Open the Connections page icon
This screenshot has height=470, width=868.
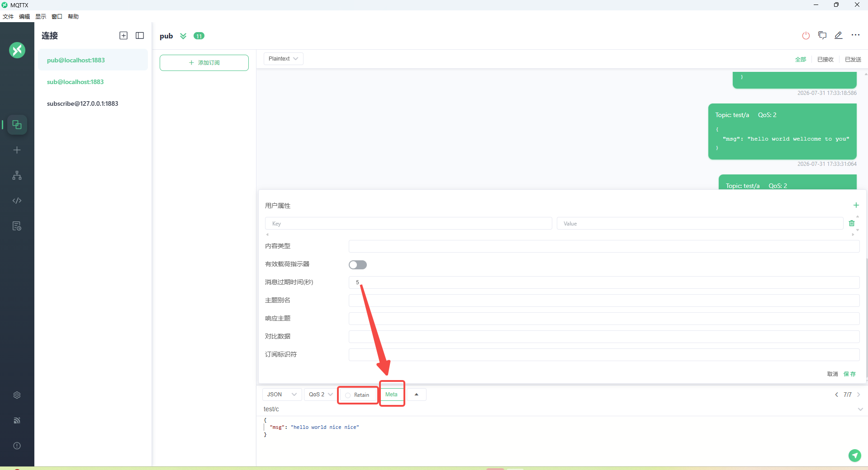[17, 125]
